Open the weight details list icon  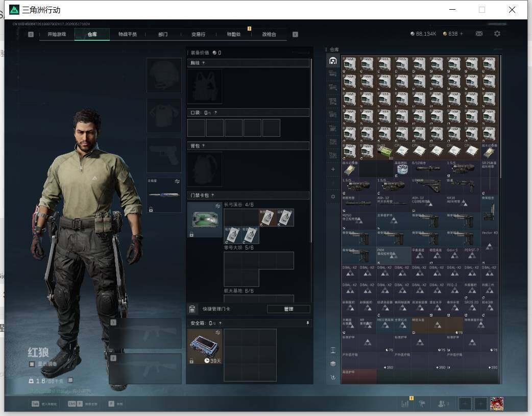coord(70,380)
